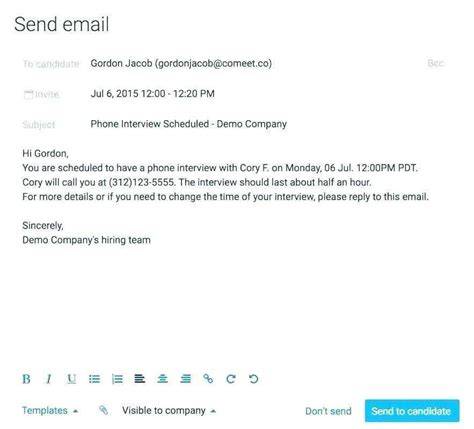Insert a bulleted list
Screen dimensions: 474x429
pos(94,379)
